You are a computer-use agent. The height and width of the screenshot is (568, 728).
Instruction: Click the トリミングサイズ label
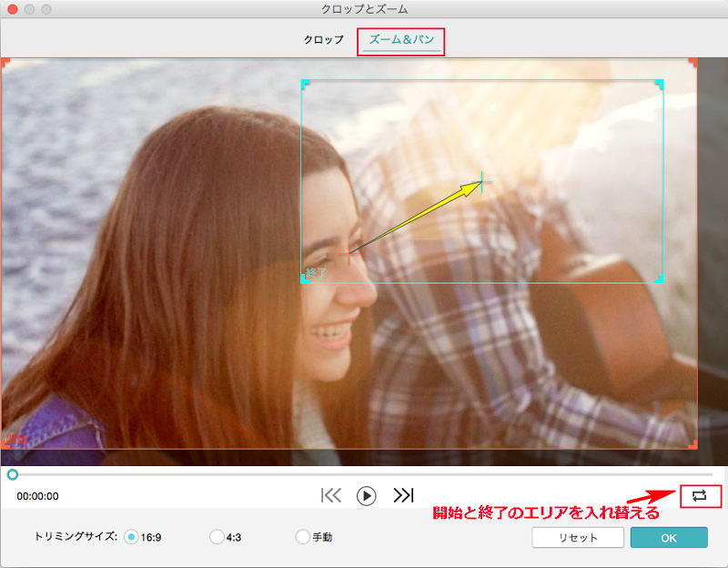76,536
